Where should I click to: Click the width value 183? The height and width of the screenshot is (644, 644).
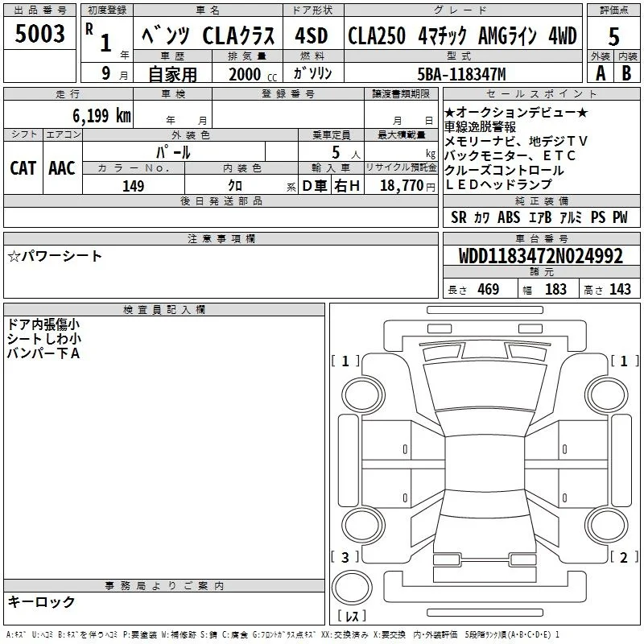555,289
